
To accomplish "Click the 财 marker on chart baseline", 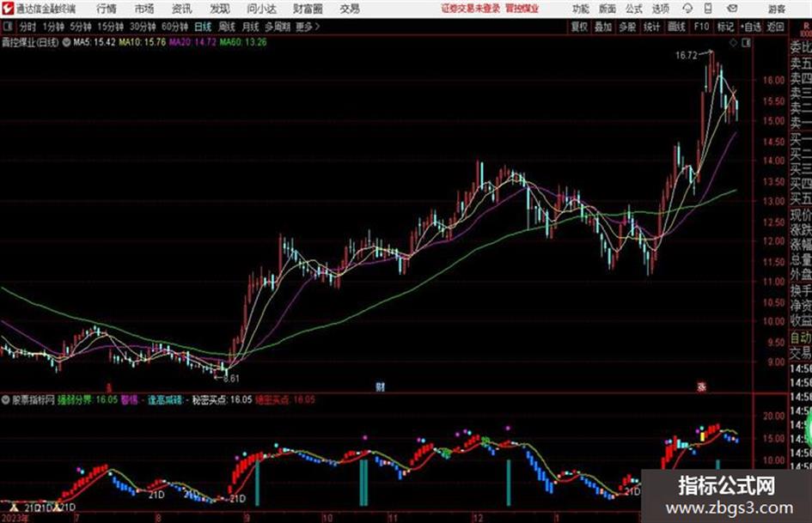I will pos(380,386).
